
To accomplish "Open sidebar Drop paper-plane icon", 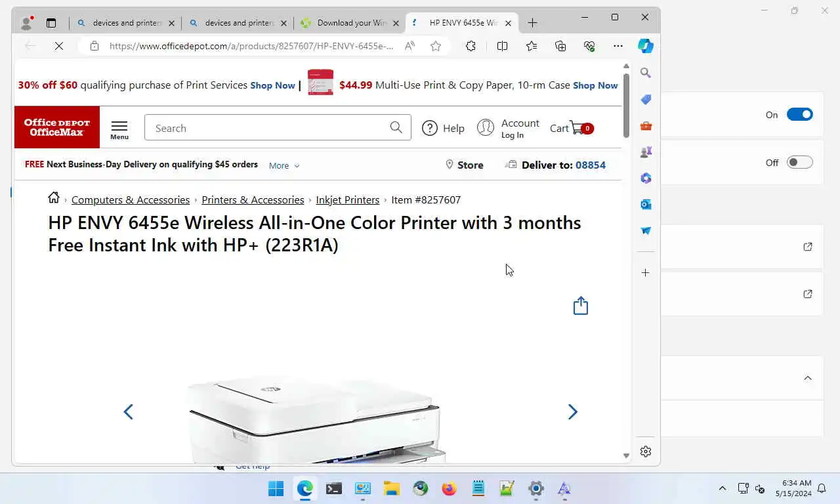I will click(x=646, y=230).
